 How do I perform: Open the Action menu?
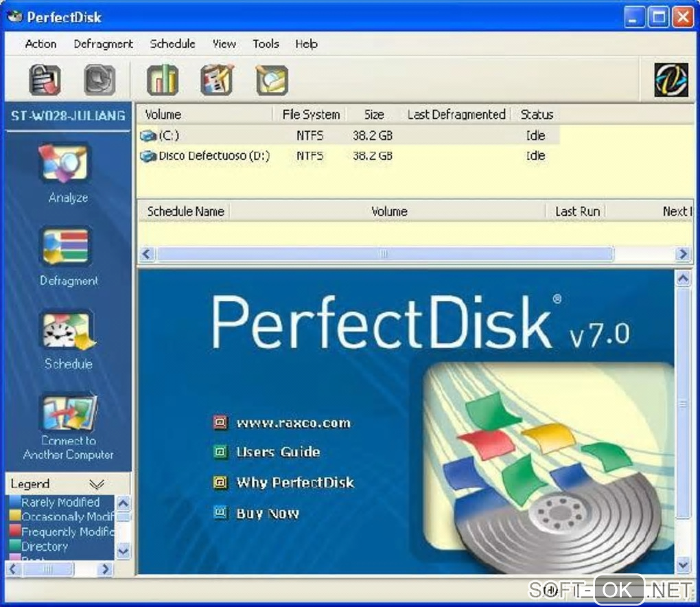[40, 44]
